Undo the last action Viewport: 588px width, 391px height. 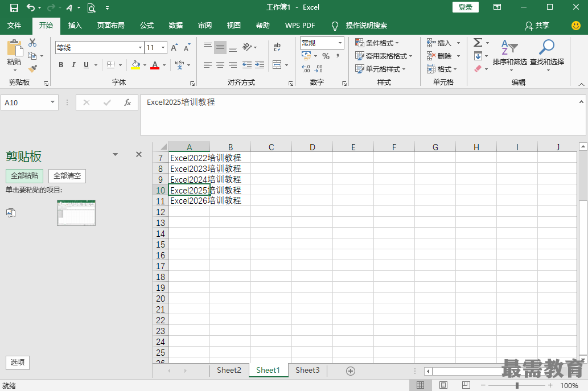pyautogui.click(x=30, y=7)
